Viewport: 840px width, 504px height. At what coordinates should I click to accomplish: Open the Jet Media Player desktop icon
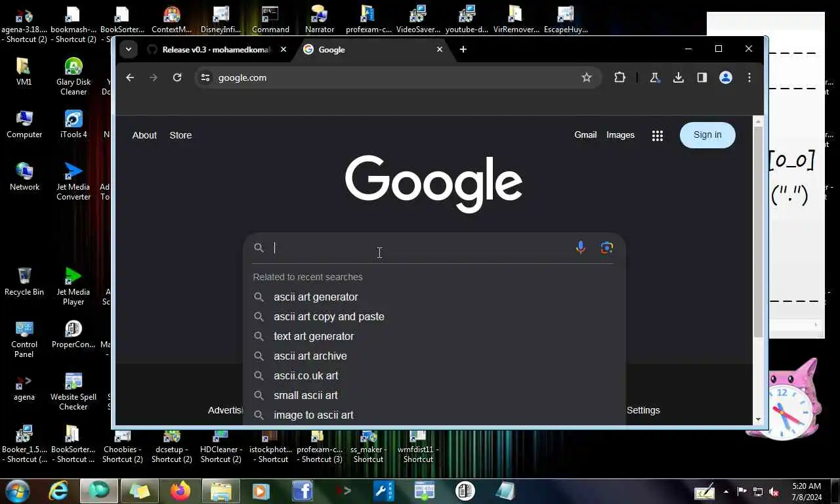73,287
